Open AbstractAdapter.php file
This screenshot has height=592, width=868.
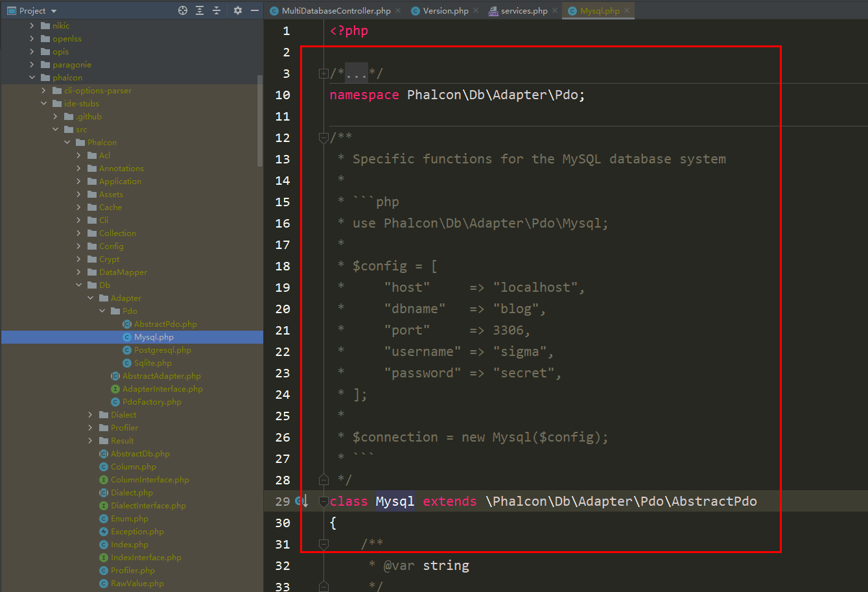[161, 376]
